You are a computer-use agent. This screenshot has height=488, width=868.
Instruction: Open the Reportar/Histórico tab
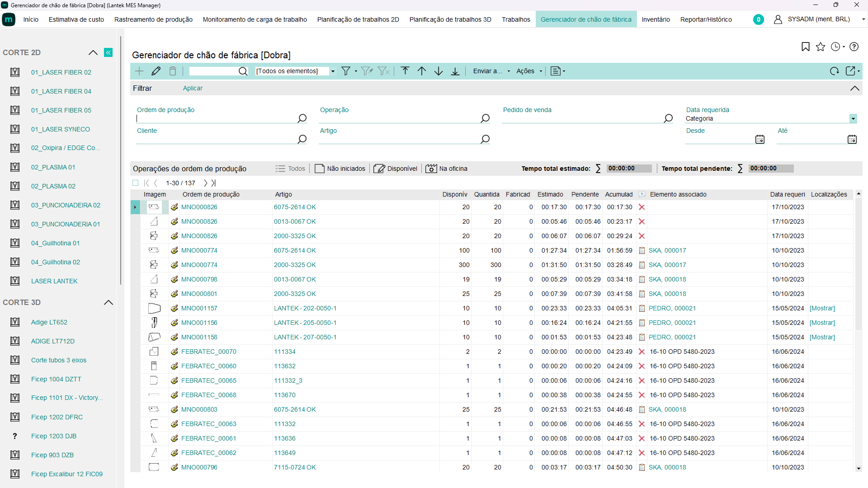pyautogui.click(x=706, y=19)
